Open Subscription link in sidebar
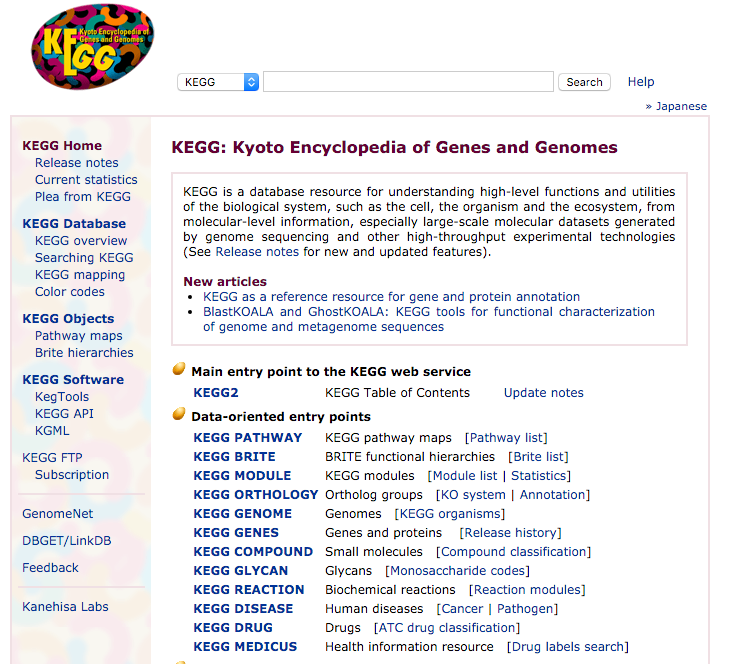 click(72, 475)
